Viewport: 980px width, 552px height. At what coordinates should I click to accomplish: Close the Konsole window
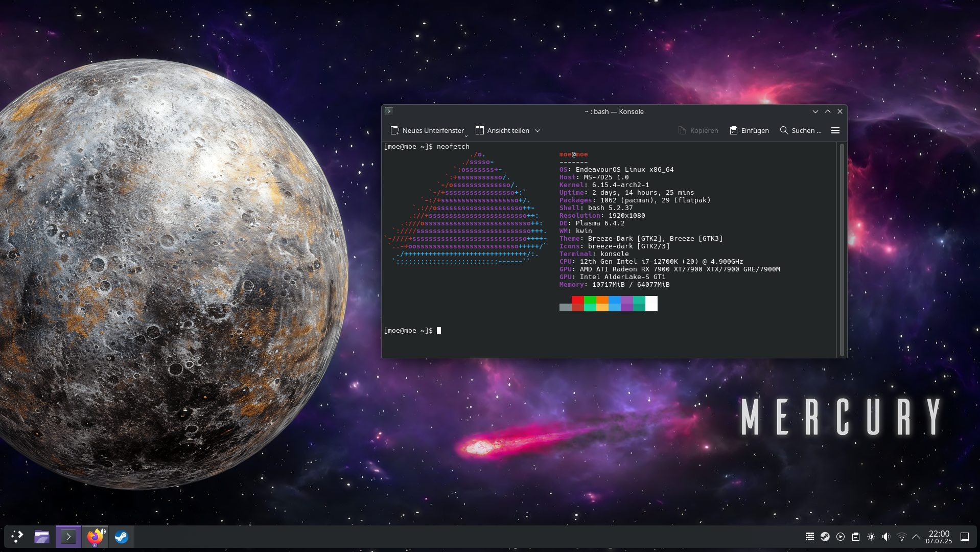[840, 111]
